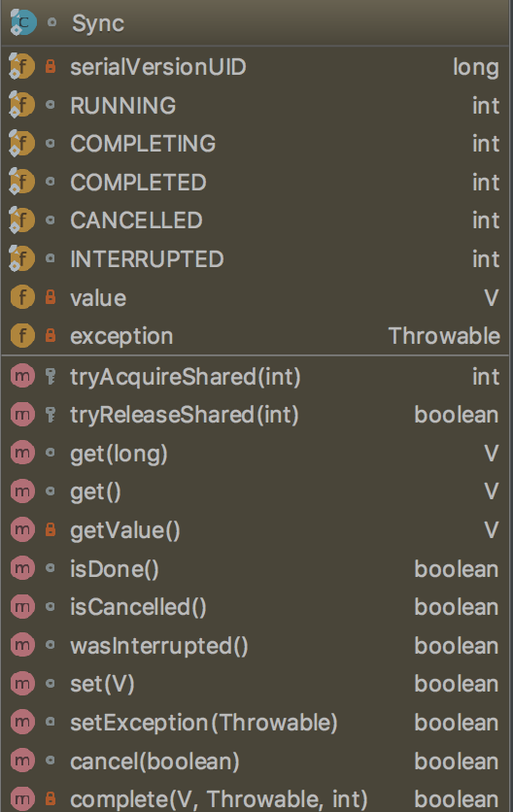Select the set(V) method
Viewport: 513px width, 812px height.
[256, 684]
